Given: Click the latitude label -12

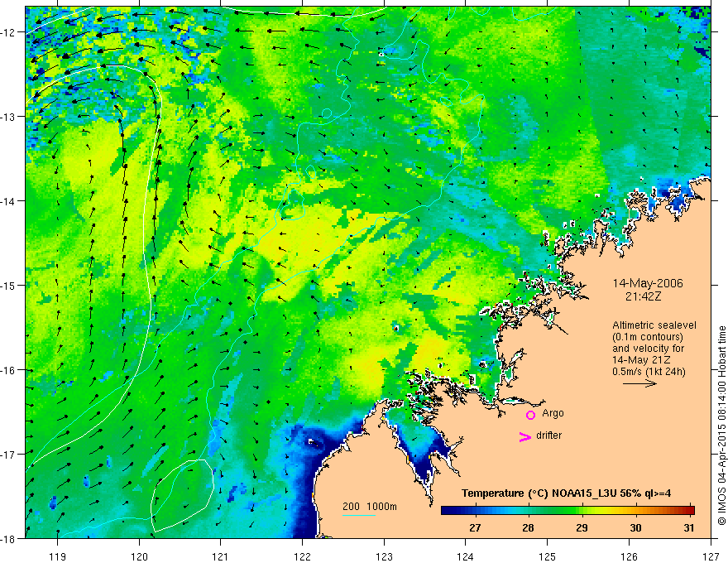Looking at the screenshot, I should [x=9, y=32].
